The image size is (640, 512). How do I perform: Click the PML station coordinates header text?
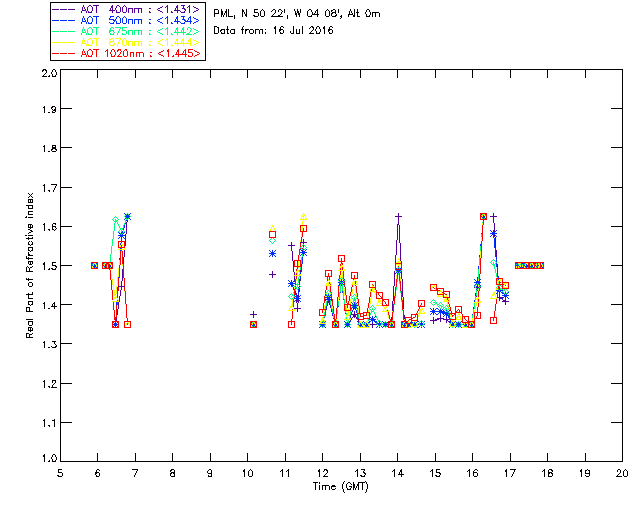point(297,14)
